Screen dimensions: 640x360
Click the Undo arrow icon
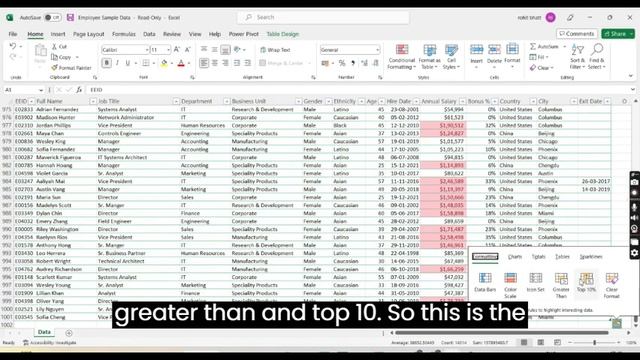click(x=13, y=47)
